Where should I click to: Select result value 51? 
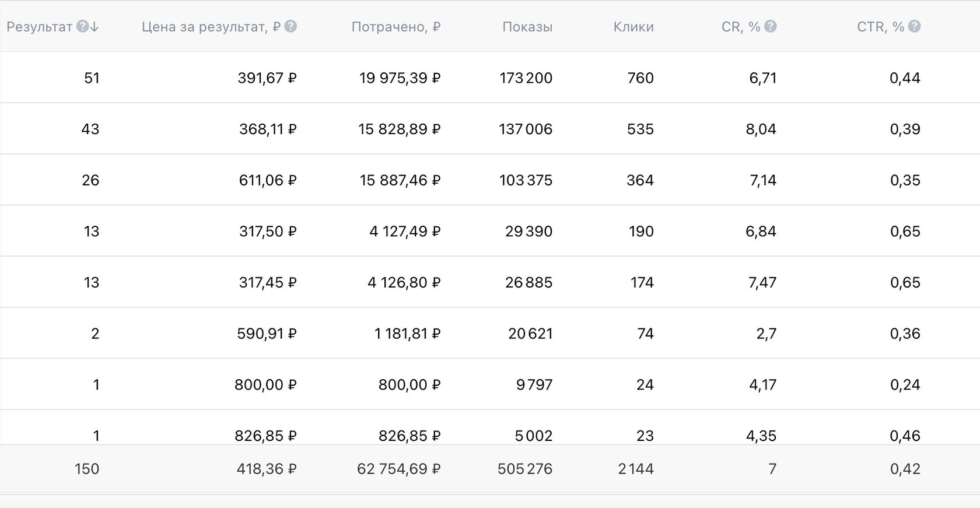[x=92, y=78]
